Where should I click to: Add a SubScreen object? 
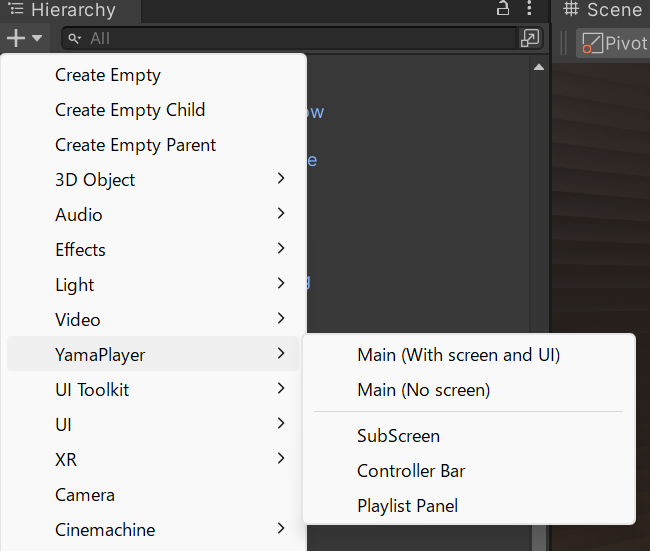click(x=398, y=436)
